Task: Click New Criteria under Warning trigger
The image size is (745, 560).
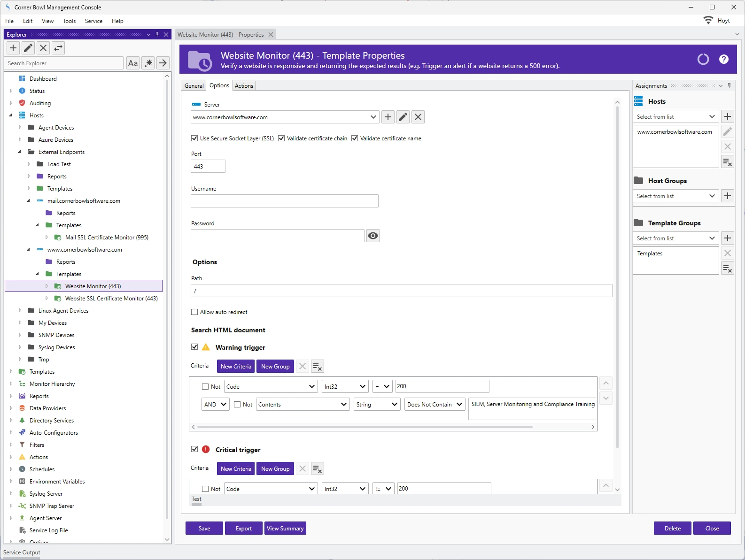Action: point(236,367)
